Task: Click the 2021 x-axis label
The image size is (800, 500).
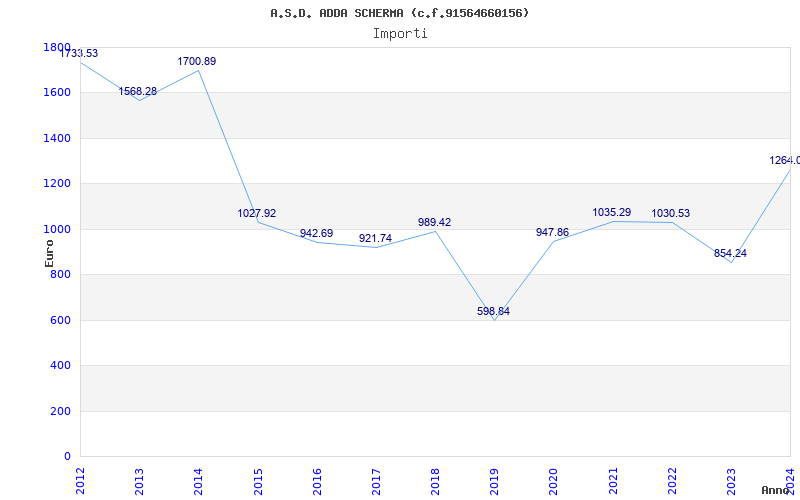Action: pyautogui.click(x=613, y=481)
